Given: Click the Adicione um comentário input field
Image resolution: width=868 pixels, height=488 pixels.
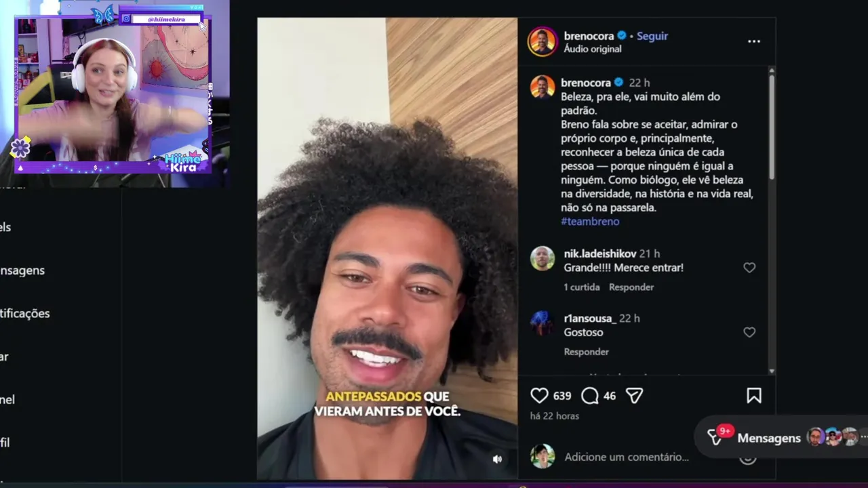Looking at the screenshot, I should pos(627,457).
